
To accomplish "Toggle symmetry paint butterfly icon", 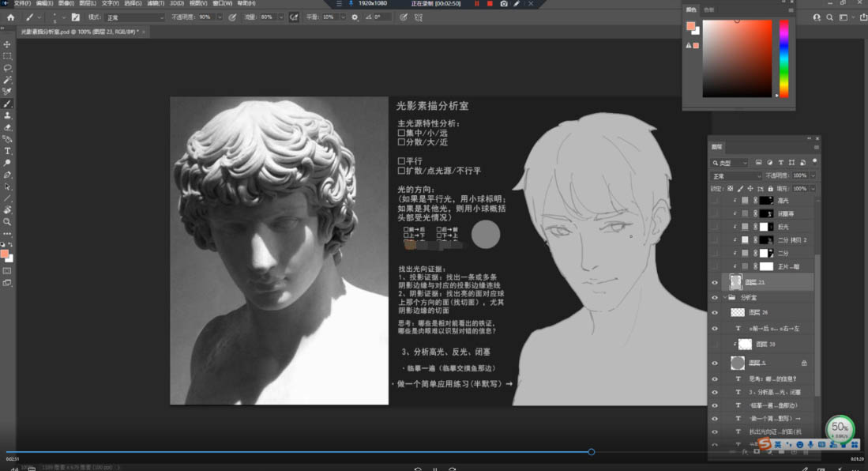I will [419, 17].
